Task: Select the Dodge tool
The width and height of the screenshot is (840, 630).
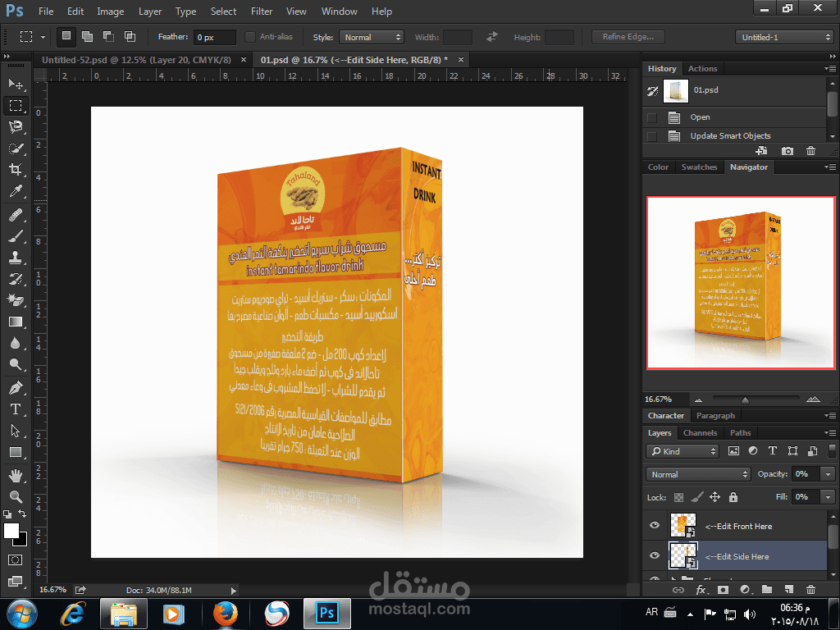Action: (16, 365)
